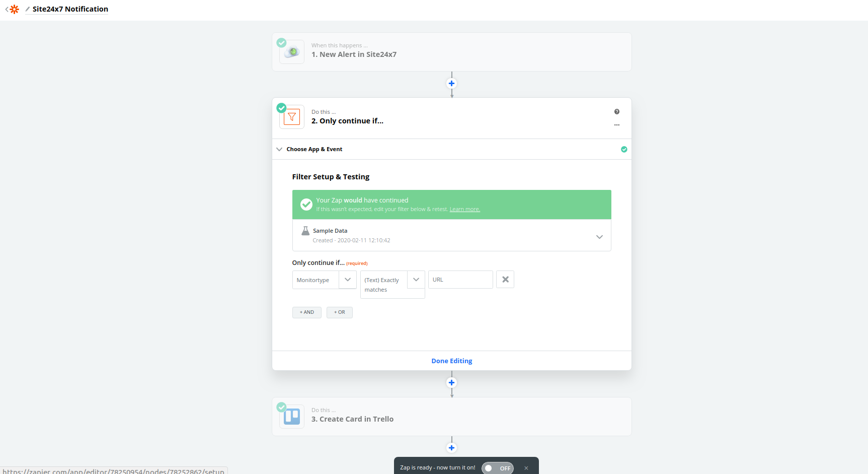This screenshot has height=474, width=868.
Task: Open the '(Text) Exactly matches' condition dropdown
Action: point(416,280)
